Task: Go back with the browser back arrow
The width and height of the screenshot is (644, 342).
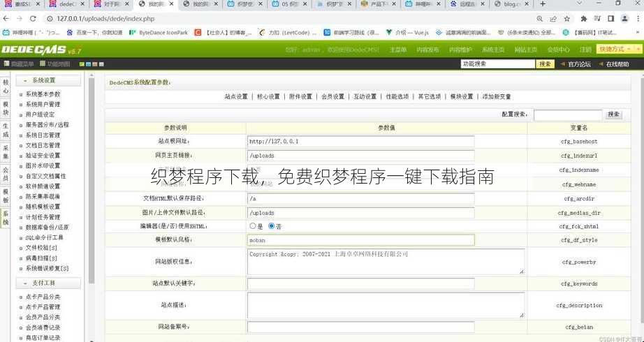Action: coord(6,19)
